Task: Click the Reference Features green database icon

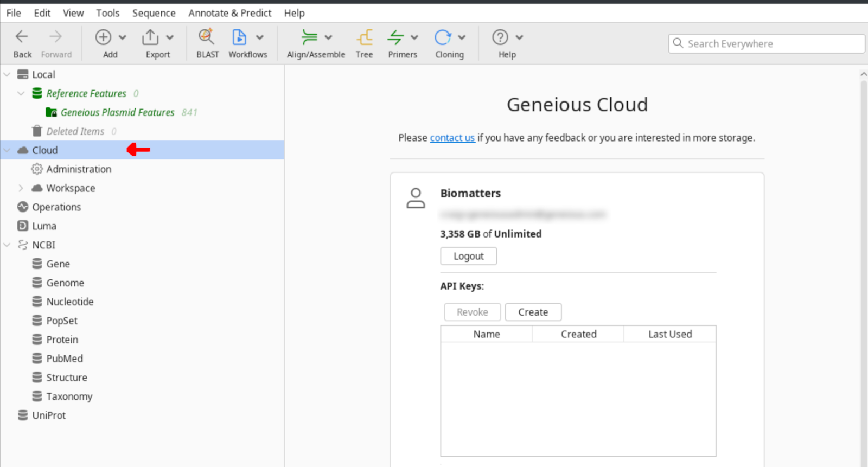Action: [x=37, y=93]
